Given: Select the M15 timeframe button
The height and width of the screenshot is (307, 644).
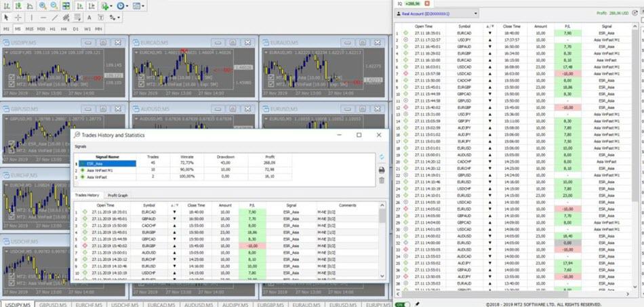Looking at the screenshot, I should pyautogui.click(x=30, y=29).
